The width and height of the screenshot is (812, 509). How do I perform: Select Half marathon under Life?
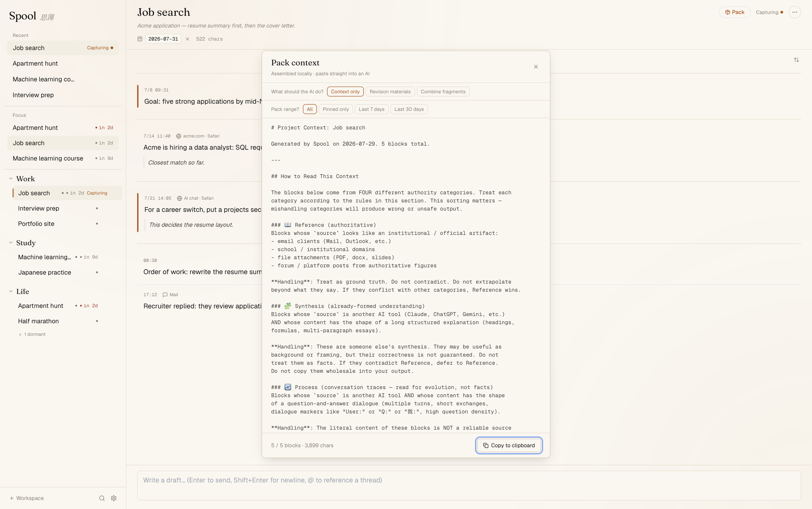click(x=67, y=321)
